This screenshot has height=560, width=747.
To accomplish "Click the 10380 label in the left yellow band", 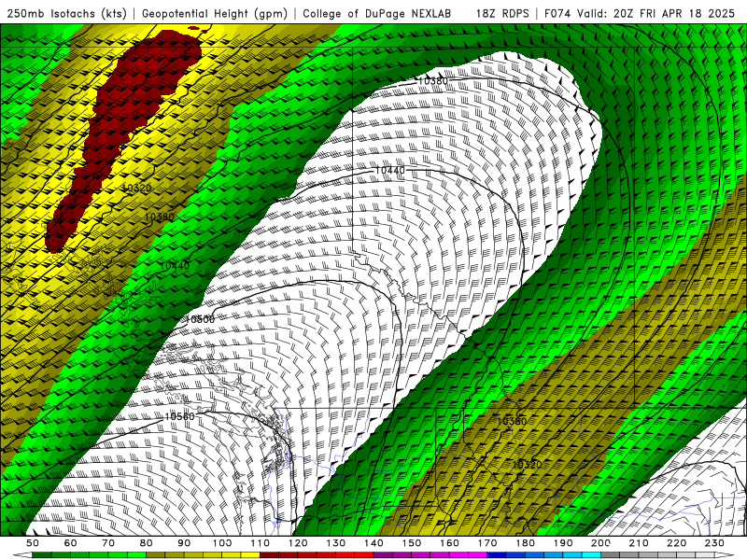I will pyautogui.click(x=160, y=217).
